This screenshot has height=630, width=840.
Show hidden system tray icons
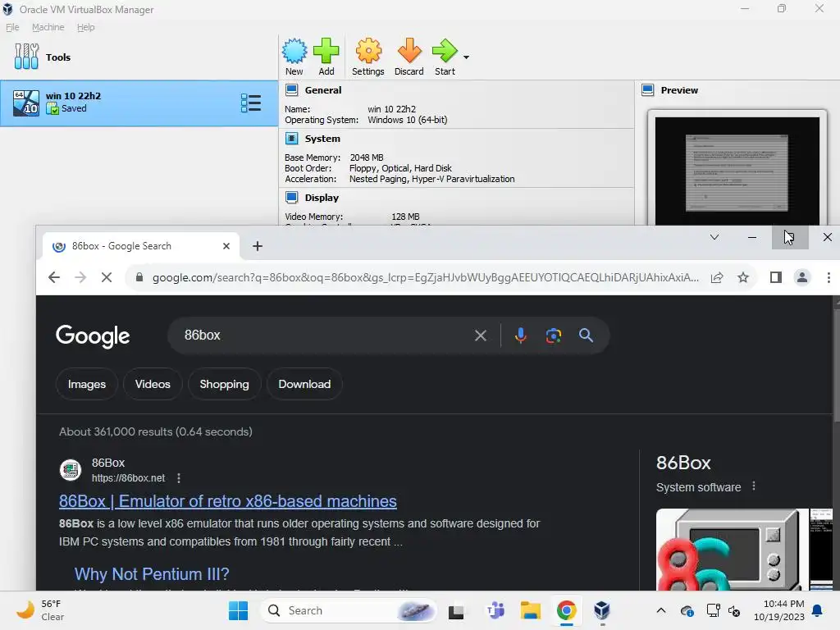coord(661,610)
